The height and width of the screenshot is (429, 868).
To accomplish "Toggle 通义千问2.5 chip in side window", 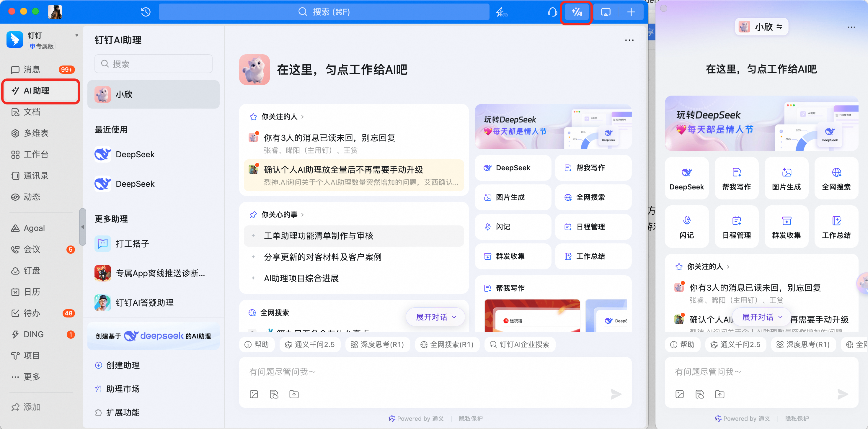I will point(735,345).
